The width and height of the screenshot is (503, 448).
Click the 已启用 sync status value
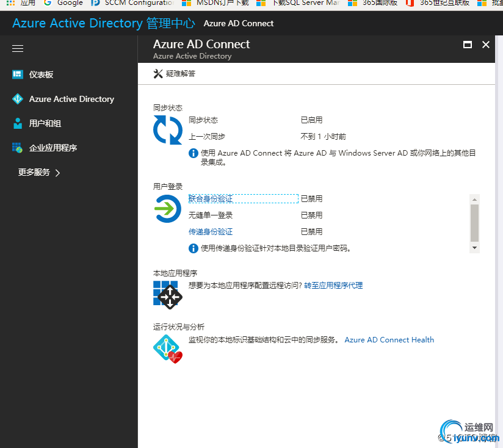[311, 120]
